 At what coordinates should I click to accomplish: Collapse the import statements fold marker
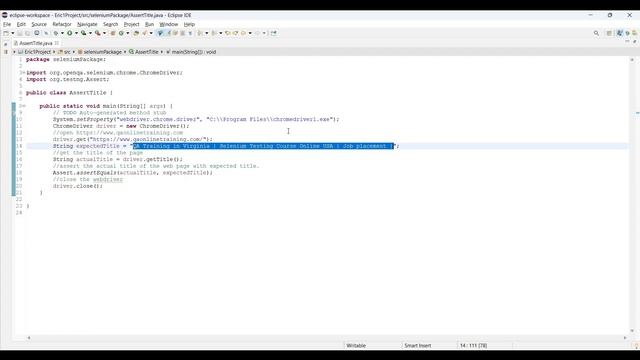click(x=24, y=73)
